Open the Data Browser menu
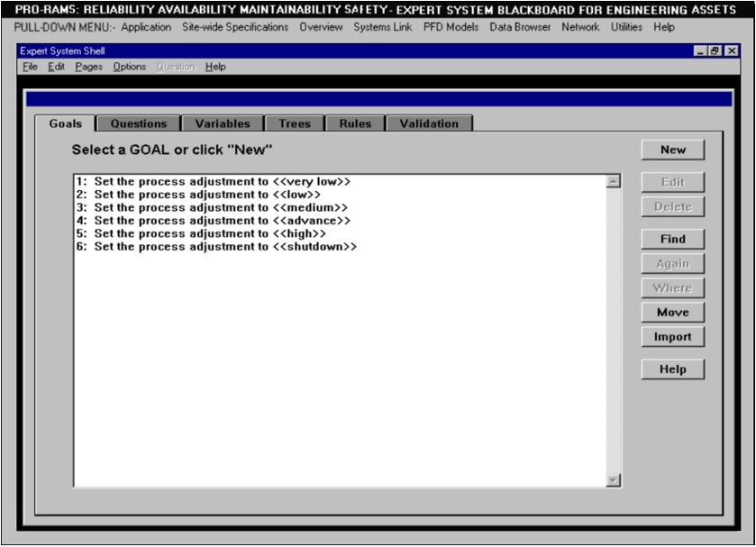756x547 pixels. (x=520, y=27)
